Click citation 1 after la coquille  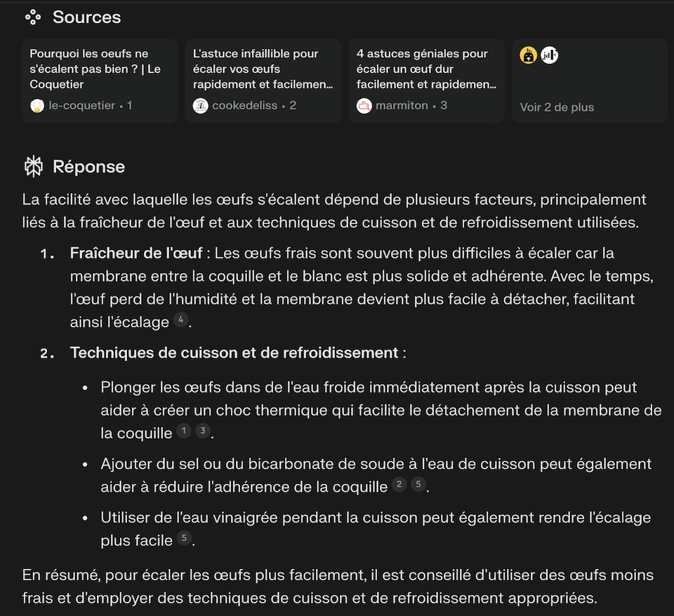[184, 431]
